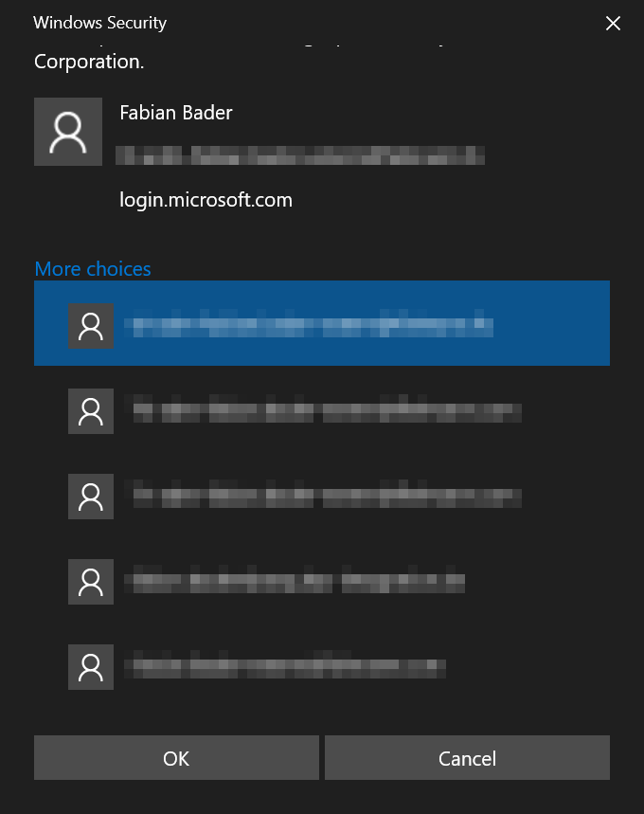The image size is (644, 814).
Task: Select the highlighted credential in the list
Action: (x=322, y=323)
